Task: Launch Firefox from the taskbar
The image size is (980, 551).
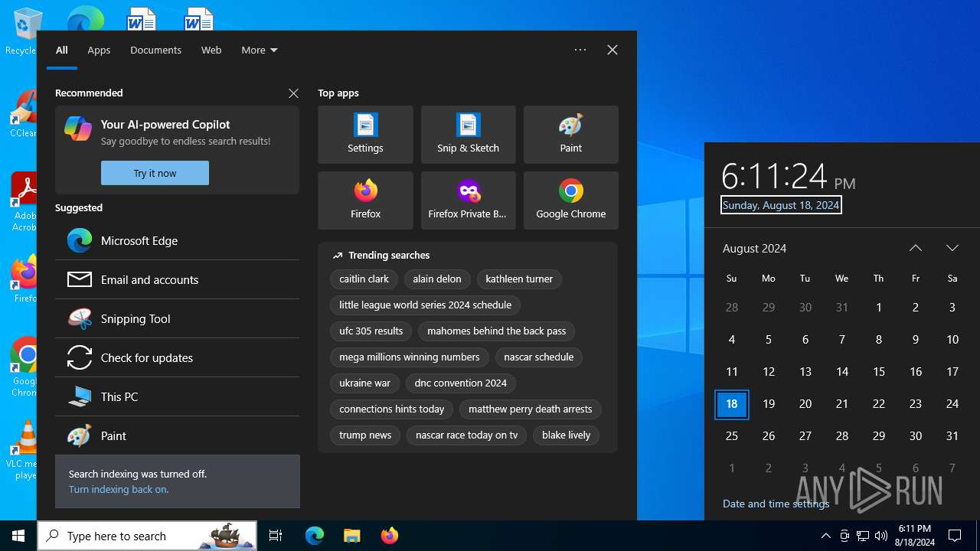Action: coord(389,536)
